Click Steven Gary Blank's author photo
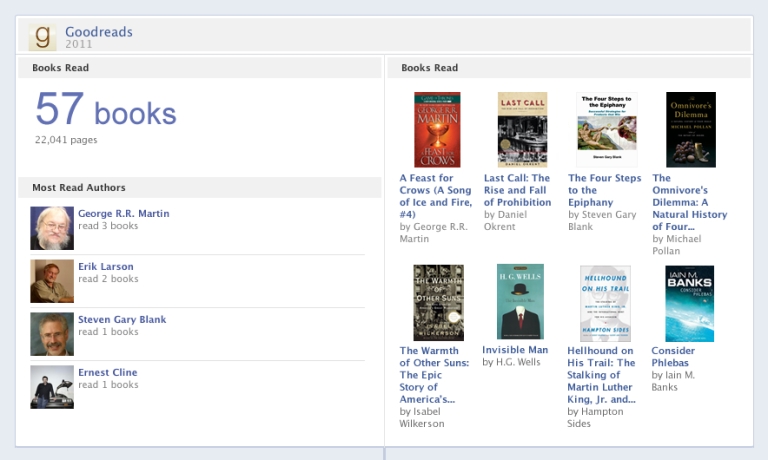768x460 pixels. click(52, 334)
